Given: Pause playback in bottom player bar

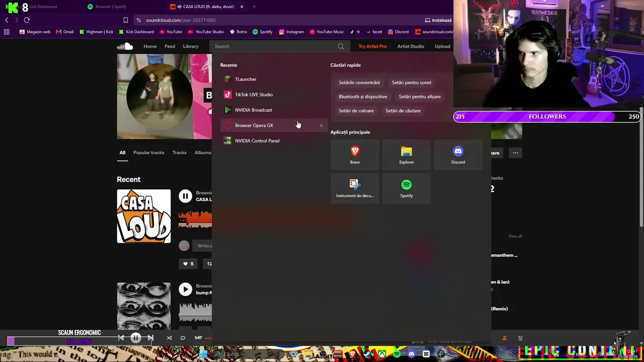Looking at the screenshot, I should [x=135, y=338].
